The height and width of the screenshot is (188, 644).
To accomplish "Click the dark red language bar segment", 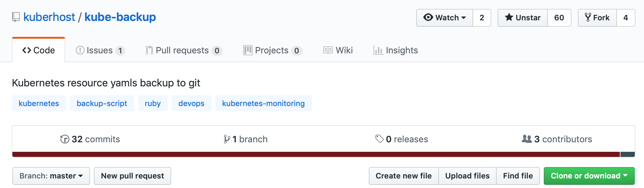I will coord(315,154).
